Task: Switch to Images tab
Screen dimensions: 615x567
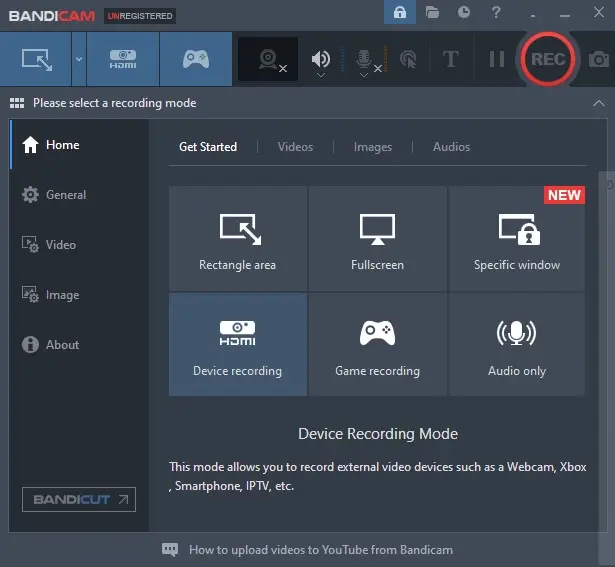Action: (373, 147)
